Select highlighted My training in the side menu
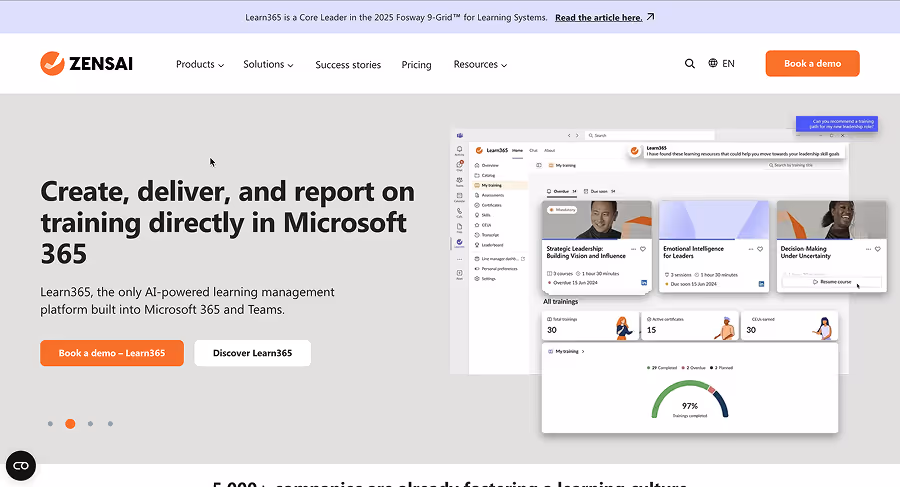 (x=499, y=185)
